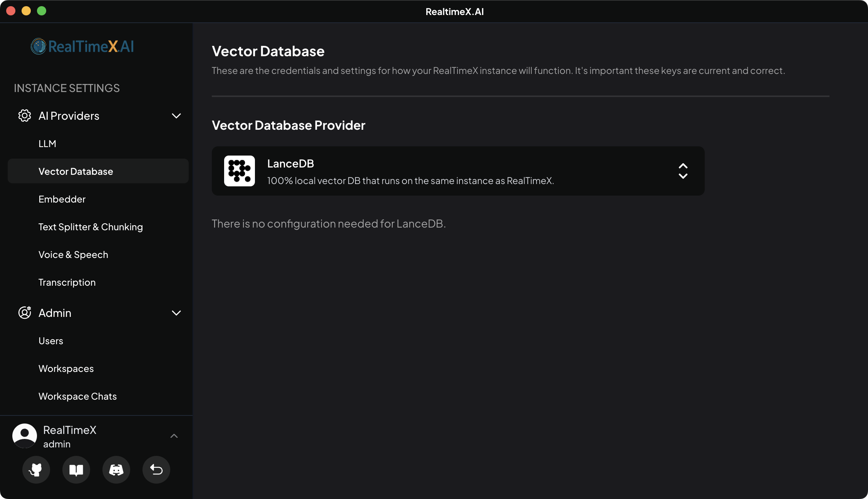This screenshot has height=499, width=868.
Task: Open the Vector Database Provider selector
Action: coord(683,171)
